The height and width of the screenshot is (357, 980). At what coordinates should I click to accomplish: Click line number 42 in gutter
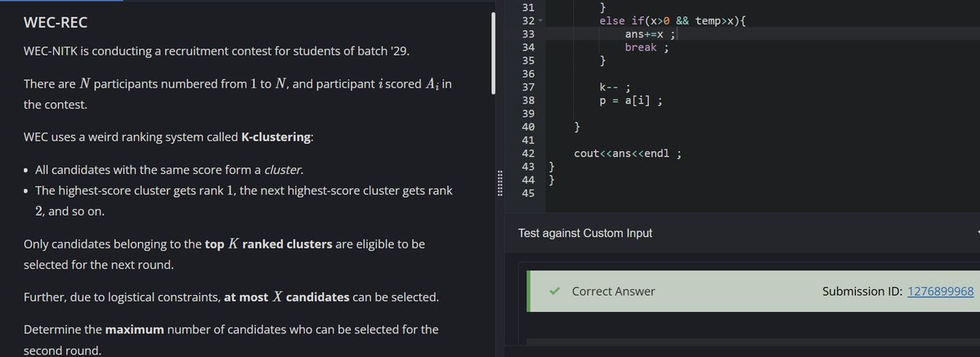[x=527, y=154]
